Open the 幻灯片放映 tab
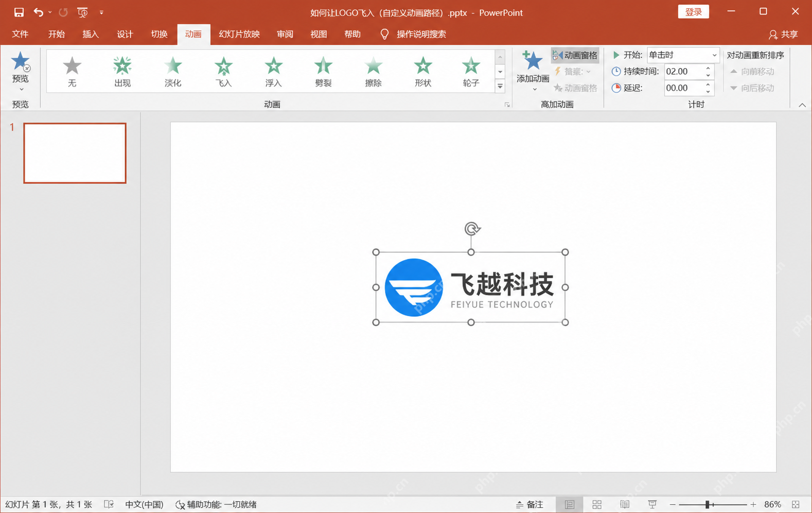Screen dimensions: 812x513 tap(239, 34)
